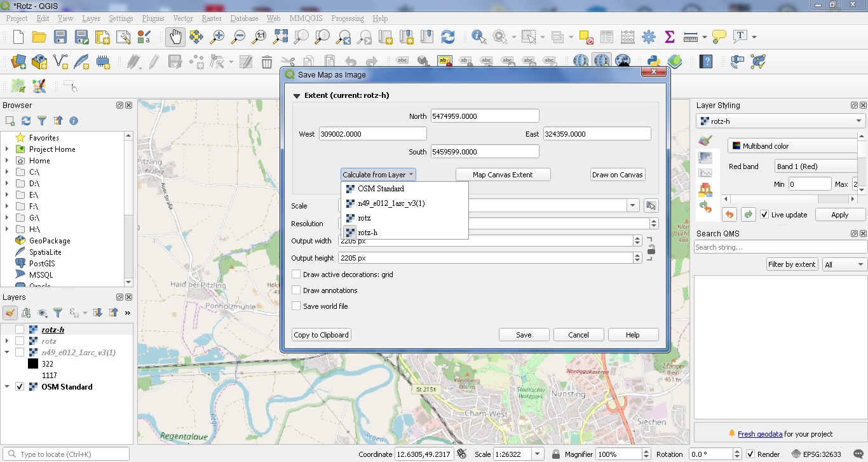Click the black 322 color swatch in Layers
This screenshot has width=868, height=462.
pos(33,364)
